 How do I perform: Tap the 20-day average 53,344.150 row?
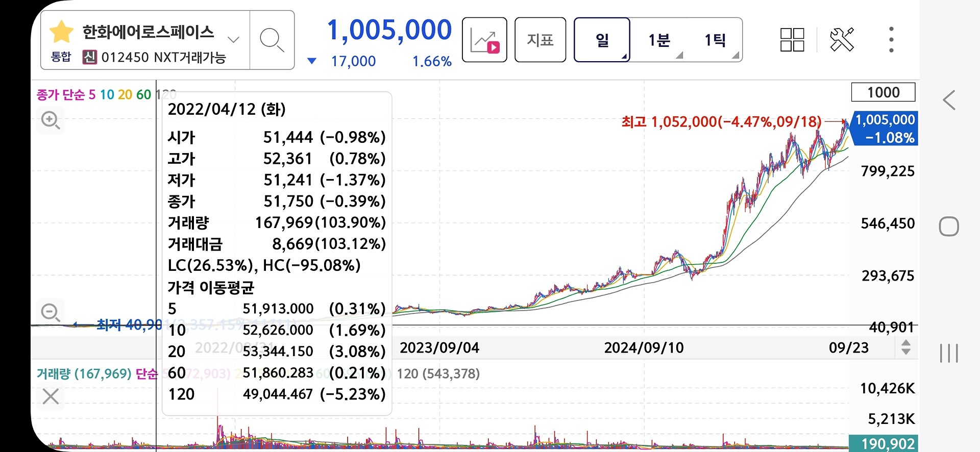coord(277,351)
